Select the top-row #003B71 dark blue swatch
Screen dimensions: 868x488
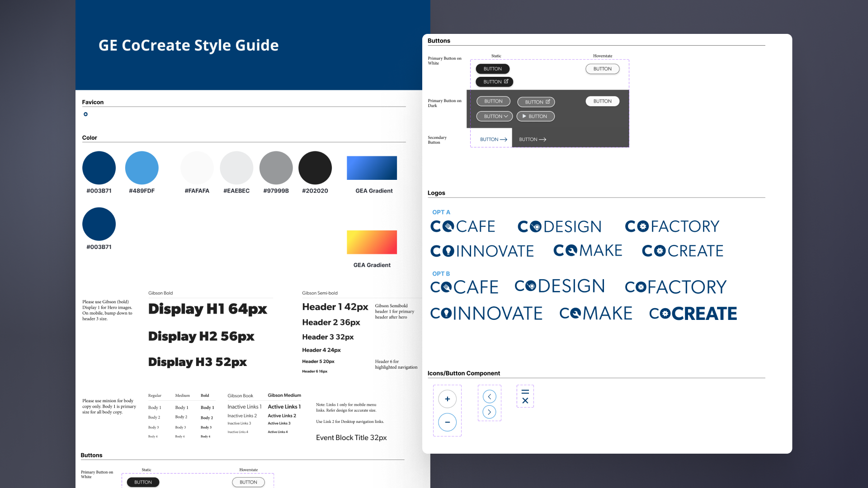pos(99,168)
